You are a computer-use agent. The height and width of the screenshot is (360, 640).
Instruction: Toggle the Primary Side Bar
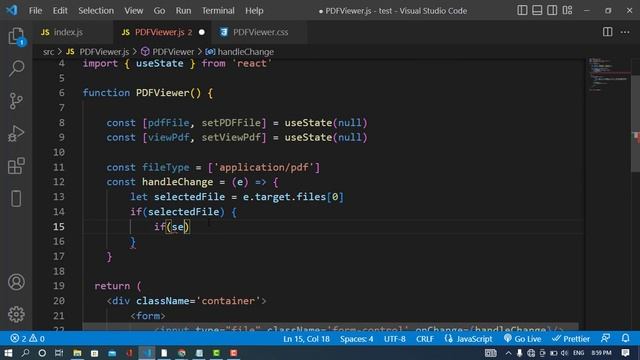coord(522,10)
